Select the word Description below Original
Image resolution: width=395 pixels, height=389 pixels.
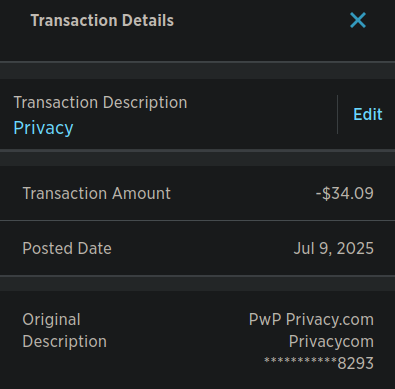(x=65, y=341)
